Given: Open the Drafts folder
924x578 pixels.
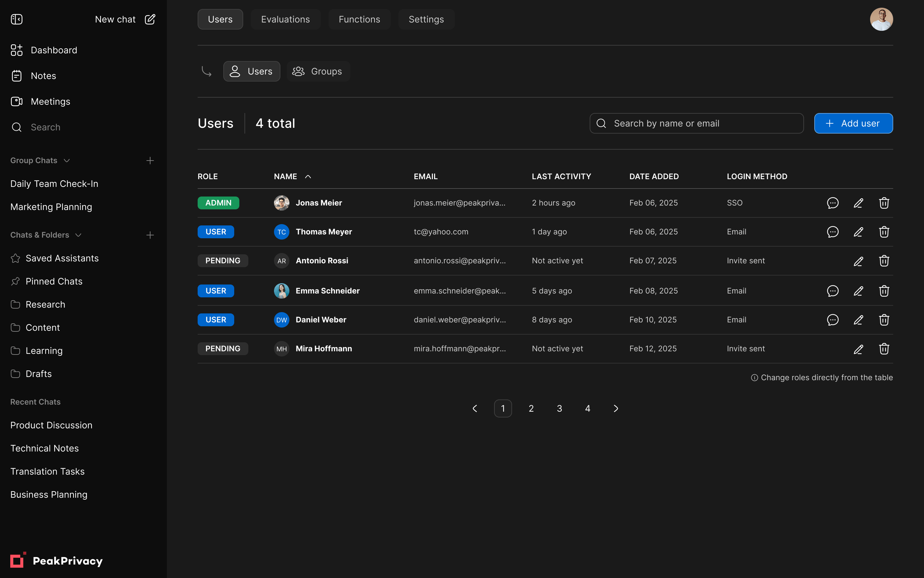Looking at the screenshot, I should coord(31,374).
